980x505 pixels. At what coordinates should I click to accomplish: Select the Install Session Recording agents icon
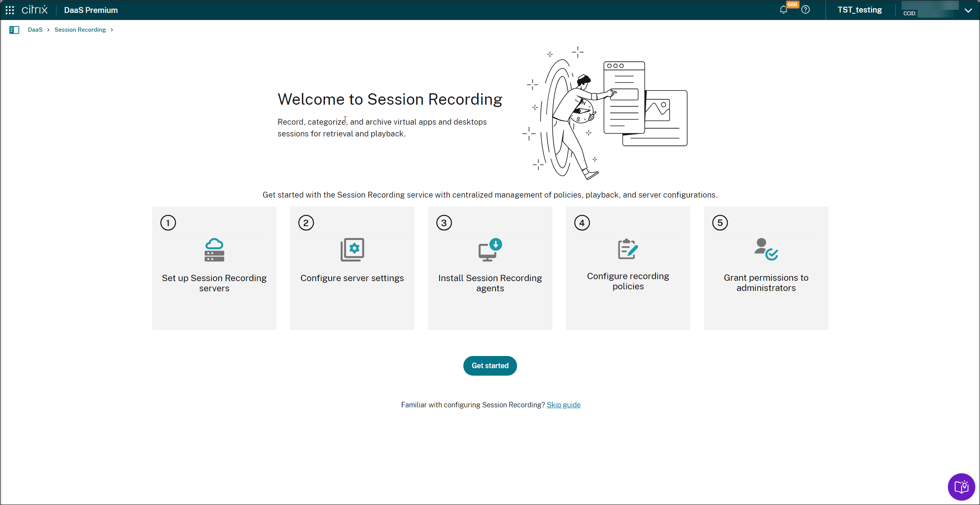[x=490, y=250]
